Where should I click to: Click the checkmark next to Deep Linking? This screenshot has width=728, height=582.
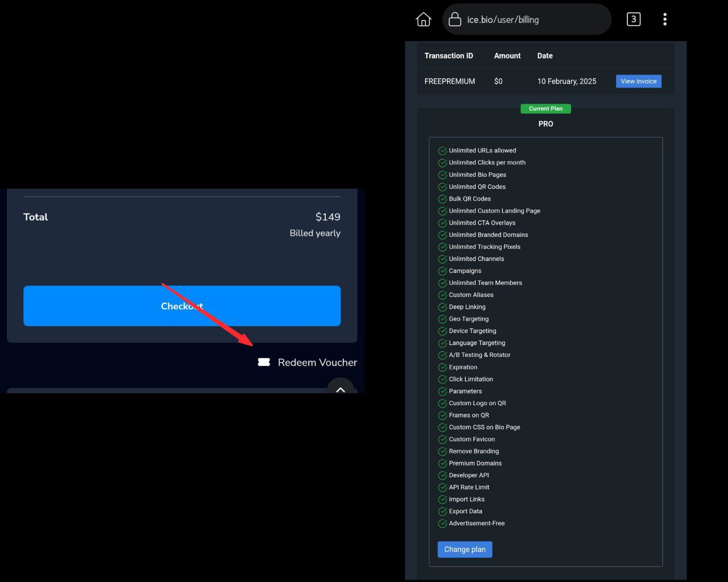(442, 307)
